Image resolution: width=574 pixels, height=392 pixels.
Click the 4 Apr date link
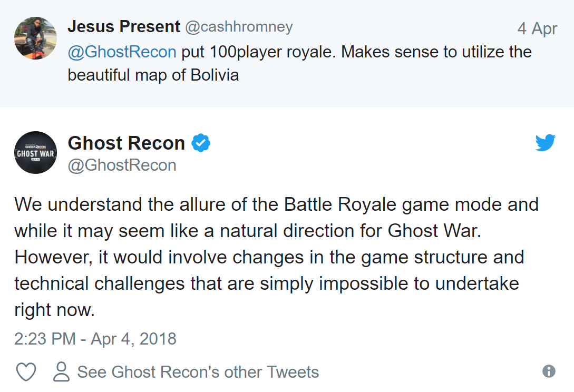coord(537,28)
